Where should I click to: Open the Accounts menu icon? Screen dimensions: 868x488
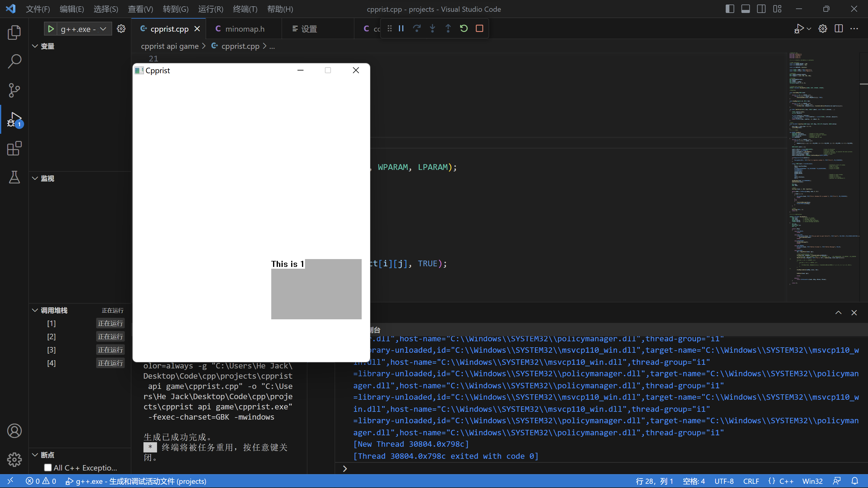point(14,431)
